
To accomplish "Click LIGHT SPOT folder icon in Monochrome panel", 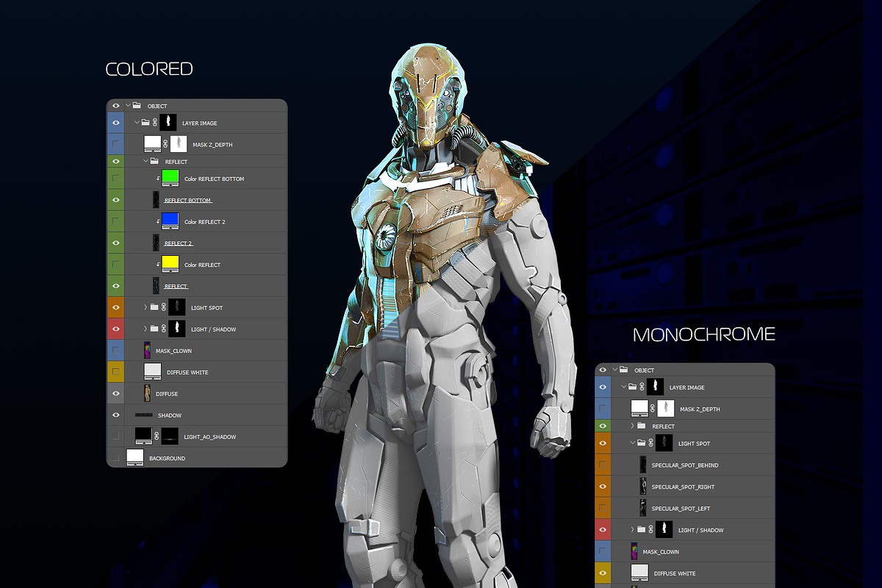I will pos(641,443).
